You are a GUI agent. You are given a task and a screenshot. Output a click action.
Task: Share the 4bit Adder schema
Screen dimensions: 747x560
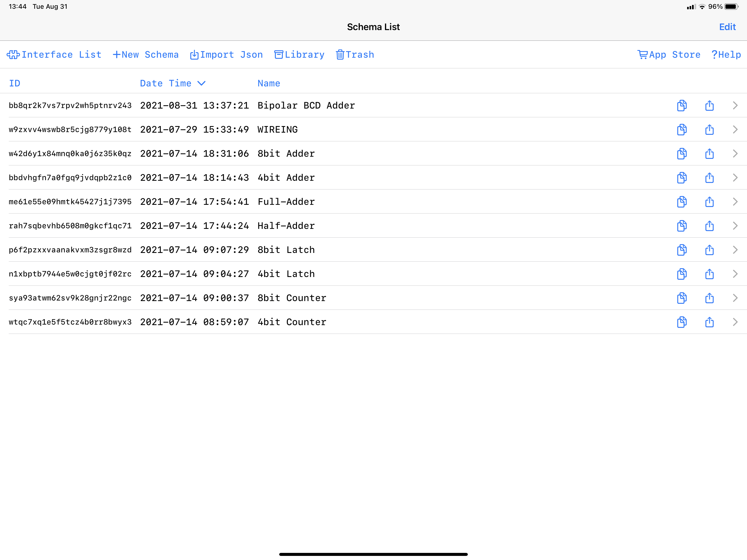tap(709, 178)
